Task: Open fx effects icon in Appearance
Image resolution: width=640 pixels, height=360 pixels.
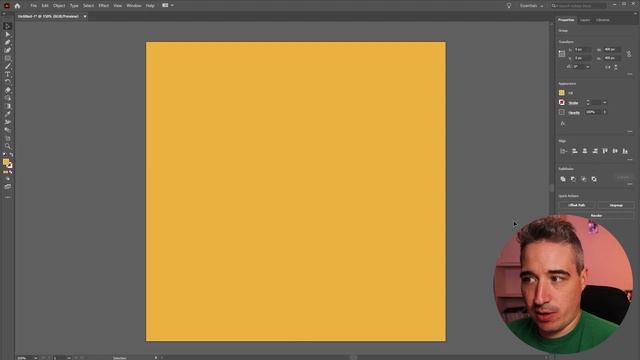Action: pos(563,123)
